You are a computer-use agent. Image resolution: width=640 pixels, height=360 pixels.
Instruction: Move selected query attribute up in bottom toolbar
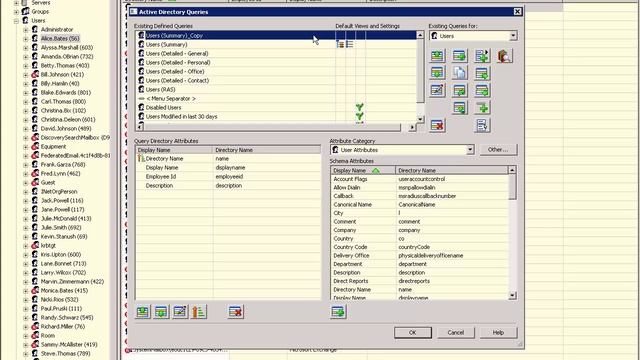coord(143,312)
